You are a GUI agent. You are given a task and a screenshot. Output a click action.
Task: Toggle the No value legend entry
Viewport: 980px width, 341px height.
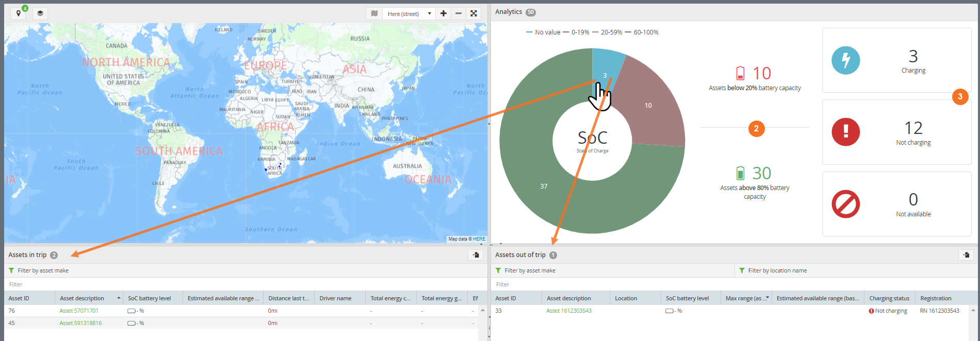pos(543,32)
